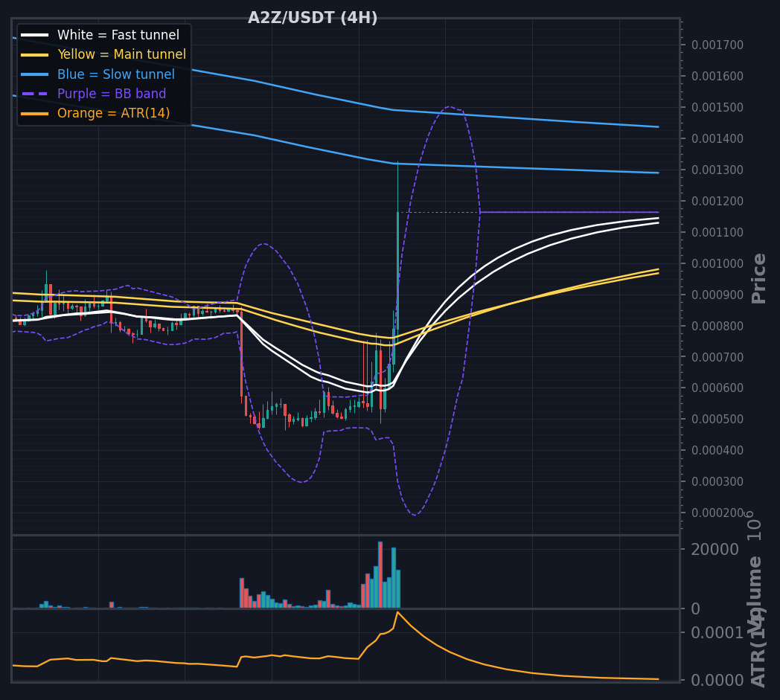Click the 0.0000 ATR axis label
This screenshot has width=780, height=700.
pyautogui.click(x=717, y=680)
